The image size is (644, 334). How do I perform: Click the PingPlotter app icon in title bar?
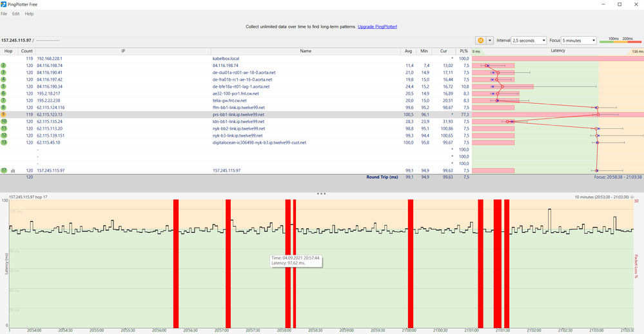coord(4,4)
